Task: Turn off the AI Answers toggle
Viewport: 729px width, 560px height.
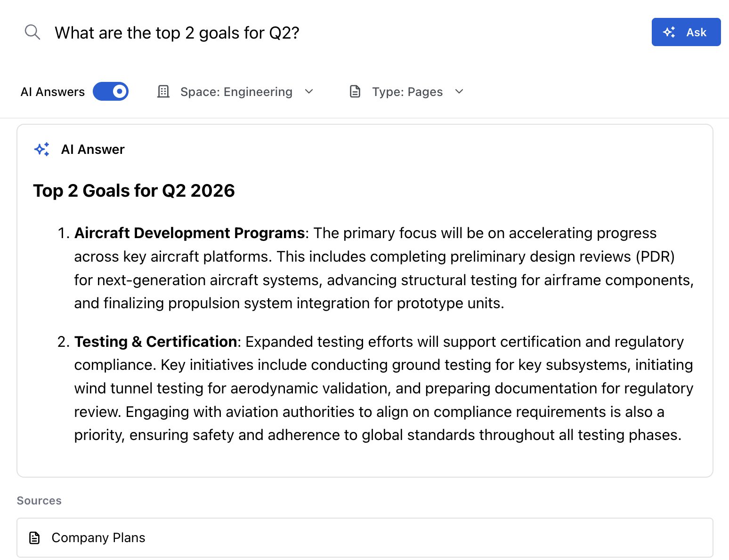Action: pyautogui.click(x=111, y=91)
